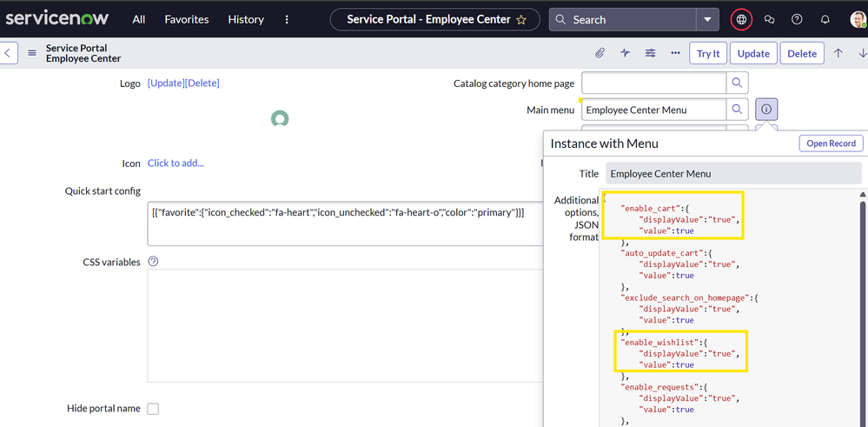Toggle the Hide portal name checkbox
The image size is (868, 427).
coord(153,409)
